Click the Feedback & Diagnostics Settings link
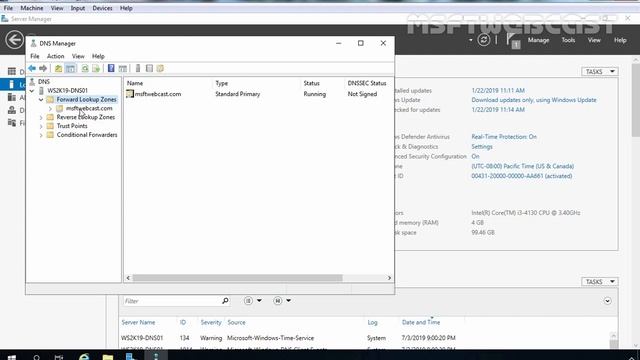The width and height of the screenshot is (640, 360). tap(482, 147)
